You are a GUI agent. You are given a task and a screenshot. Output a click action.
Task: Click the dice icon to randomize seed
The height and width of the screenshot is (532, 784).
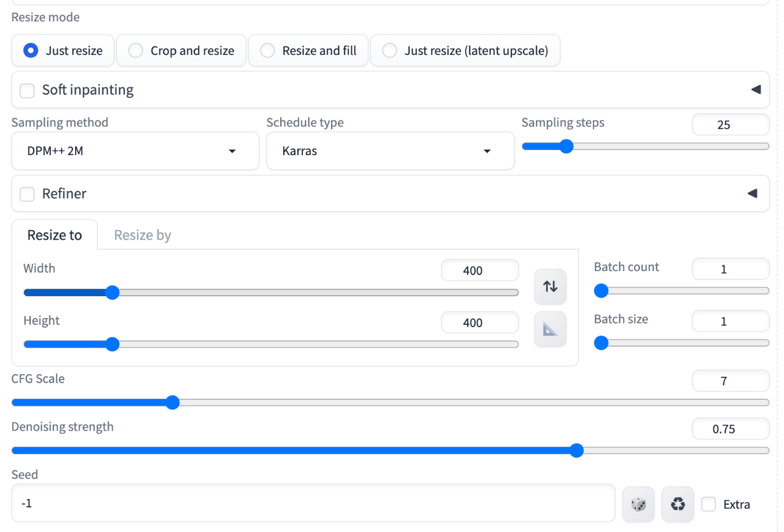click(638, 504)
